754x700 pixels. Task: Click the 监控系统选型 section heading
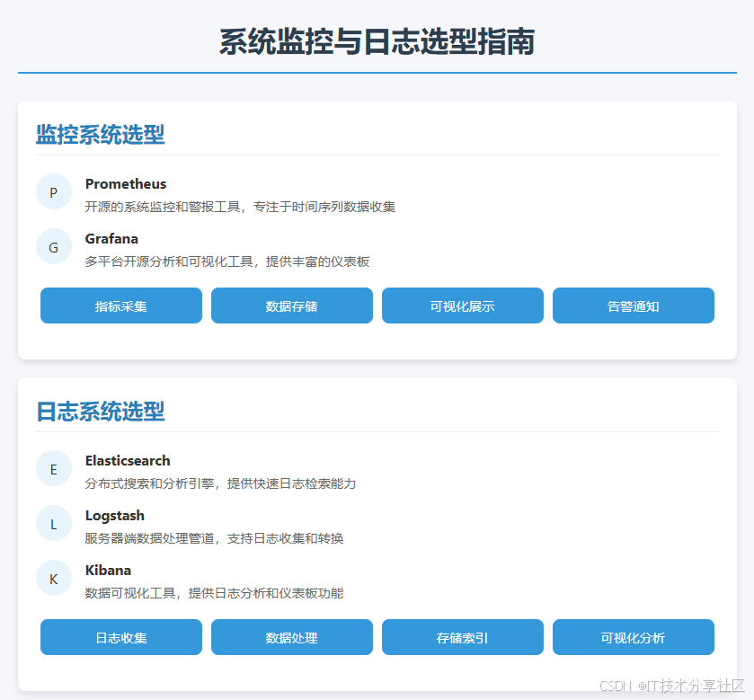101,134
